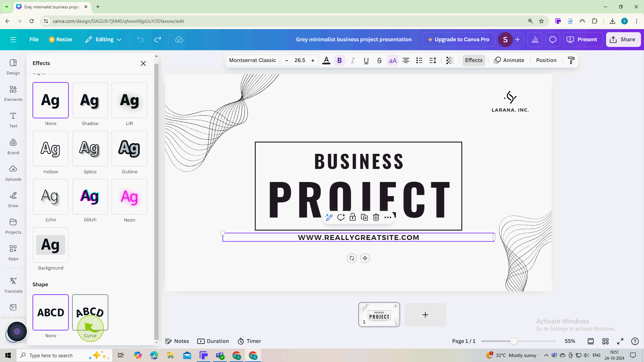This screenshot has width=644, height=362.
Task: Click the Bold formatting icon
Action: pos(339,60)
